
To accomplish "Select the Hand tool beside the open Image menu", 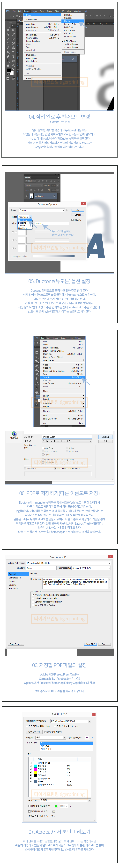I will click(x=8, y=66).
